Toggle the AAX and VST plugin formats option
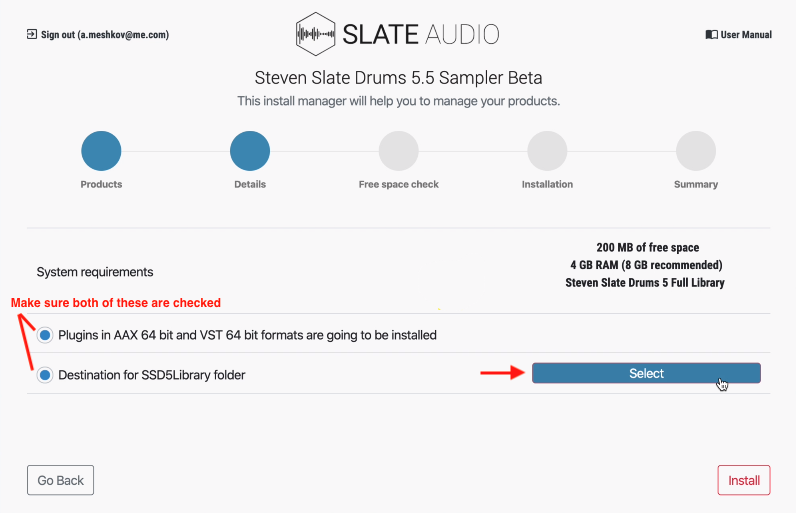This screenshot has height=513, width=796. pos(45,336)
